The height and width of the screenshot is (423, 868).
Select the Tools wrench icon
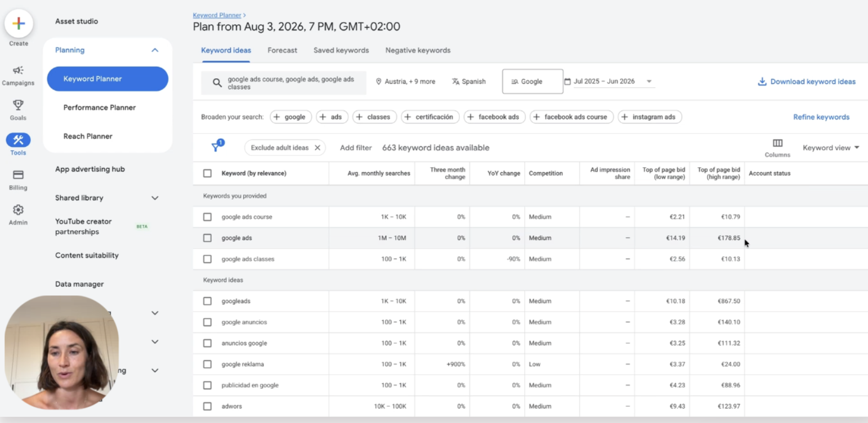point(18,140)
